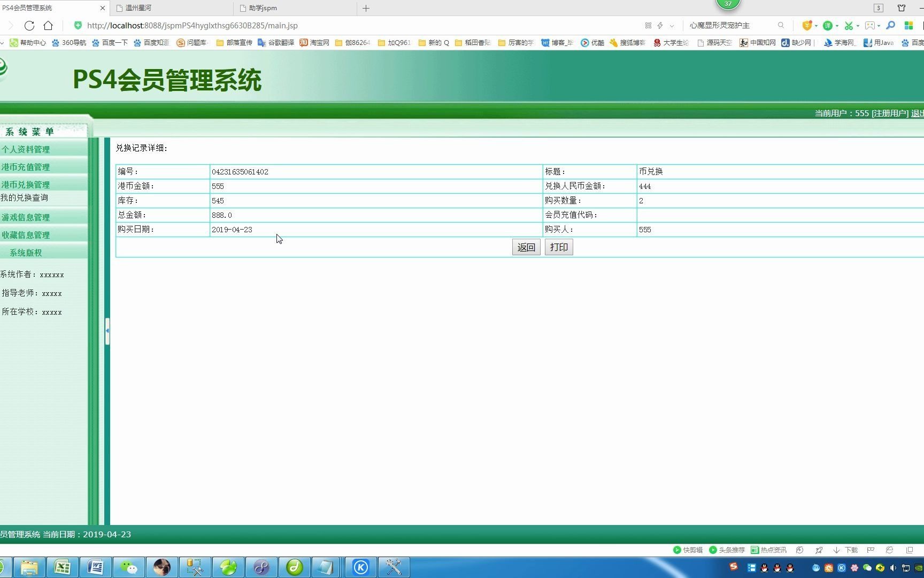Viewport: 924px width, 578px height.
Task: Expand dropdown next to translate icon
Action: (837, 26)
